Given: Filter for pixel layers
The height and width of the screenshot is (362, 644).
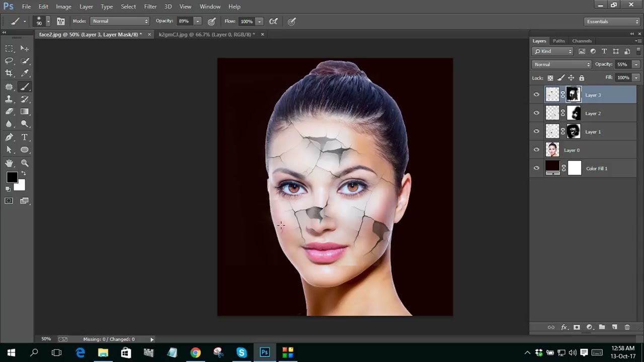Looking at the screenshot, I should coord(582,51).
